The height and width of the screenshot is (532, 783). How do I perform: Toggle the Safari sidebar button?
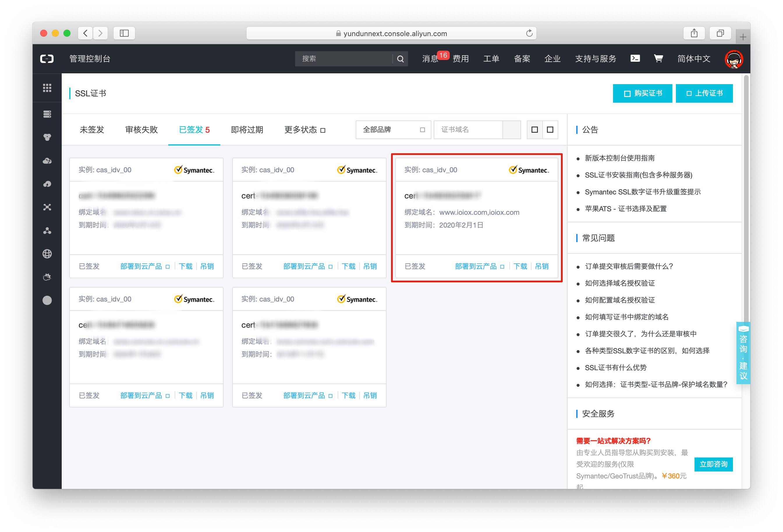(x=124, y=33)
